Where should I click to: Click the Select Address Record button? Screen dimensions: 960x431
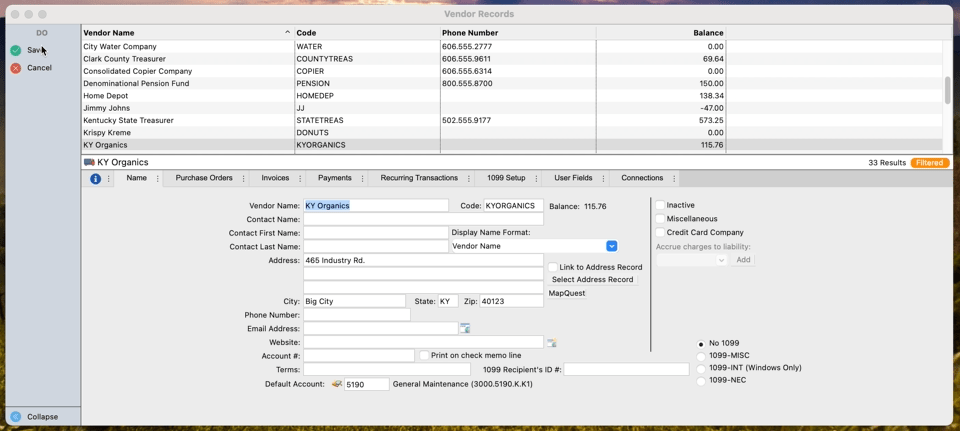coord(592,280)
